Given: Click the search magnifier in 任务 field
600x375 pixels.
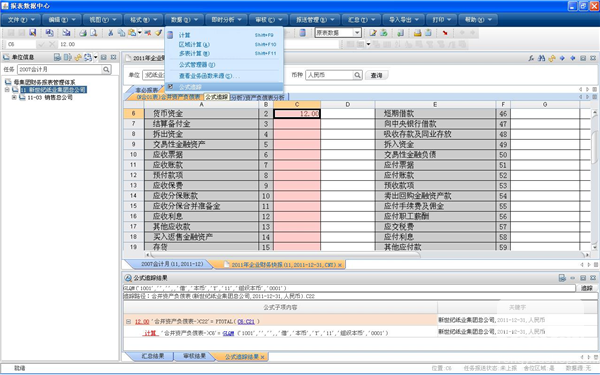Looking at the screenshot, I should click(106, 69).
